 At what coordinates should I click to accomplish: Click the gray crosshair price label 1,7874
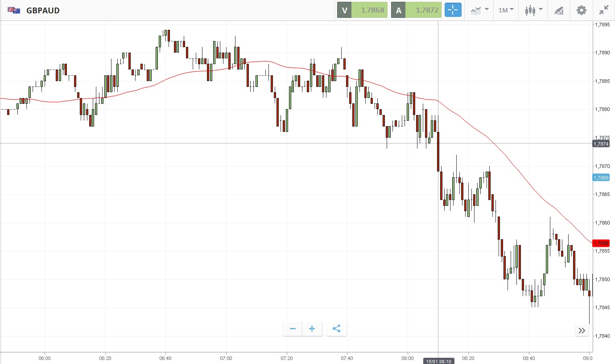tap(601, 143)
